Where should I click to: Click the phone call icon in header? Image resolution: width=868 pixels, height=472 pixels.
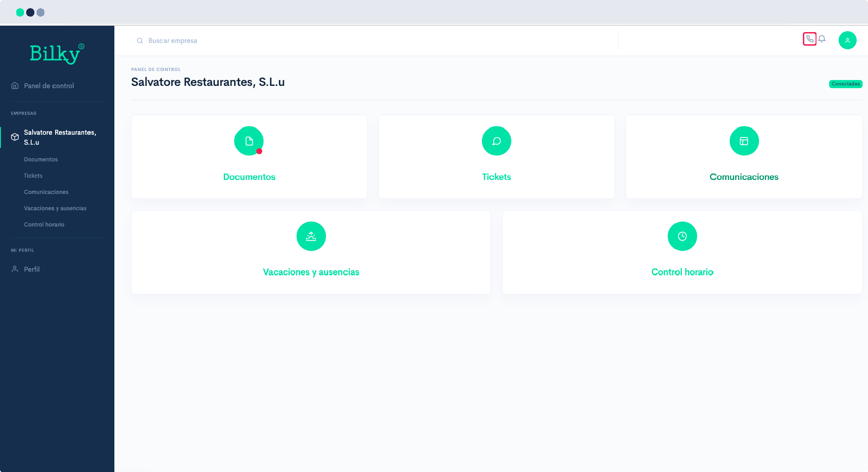(809, 39)
